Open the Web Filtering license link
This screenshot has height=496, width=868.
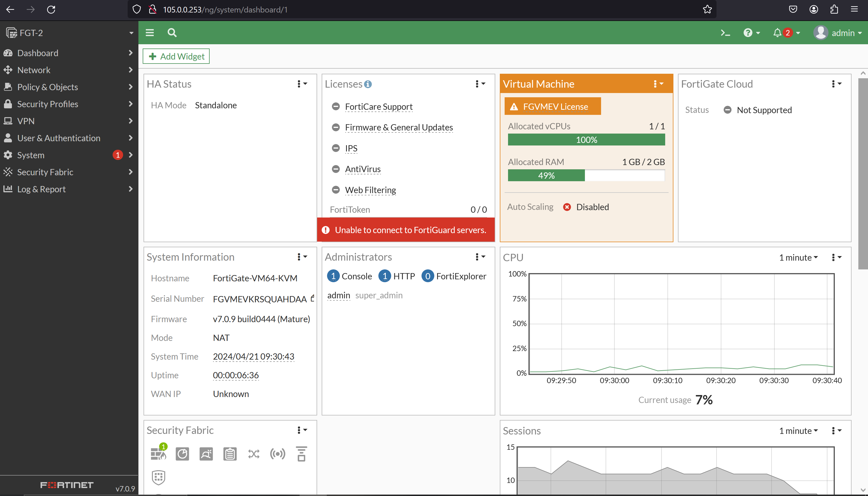coord(370,190)
